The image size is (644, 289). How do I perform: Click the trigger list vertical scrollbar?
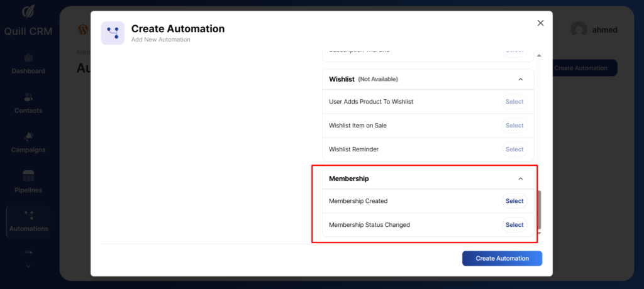point(538,209)
